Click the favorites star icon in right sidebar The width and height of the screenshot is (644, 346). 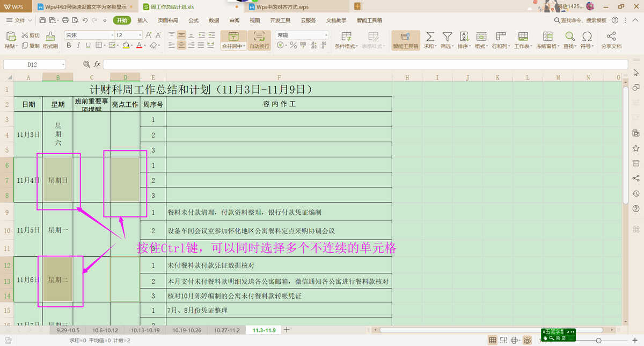(x=636, y=148)
